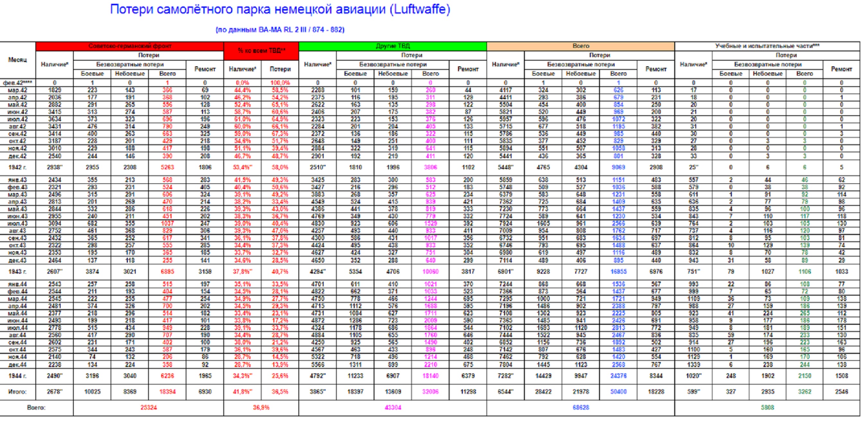Click the magenta total '43304' in the bottom row
Screen dimensions: 868x428
(x=393, y=407)
